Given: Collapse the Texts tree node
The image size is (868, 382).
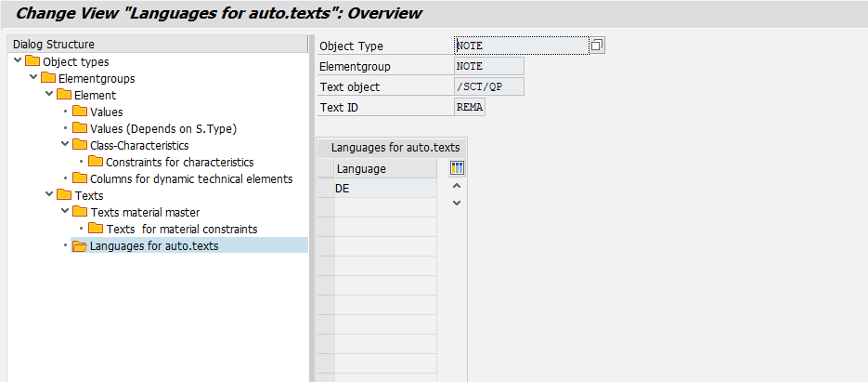Looking at the screenshot, I should (x=49, y=195).
